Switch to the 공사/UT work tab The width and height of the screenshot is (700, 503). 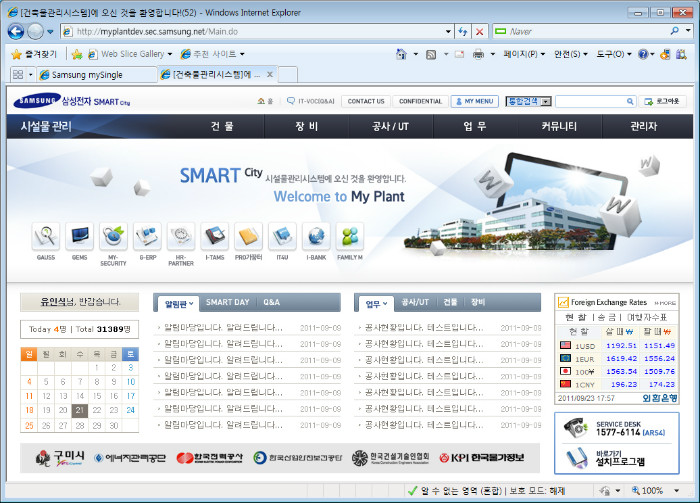click(415, 302)
